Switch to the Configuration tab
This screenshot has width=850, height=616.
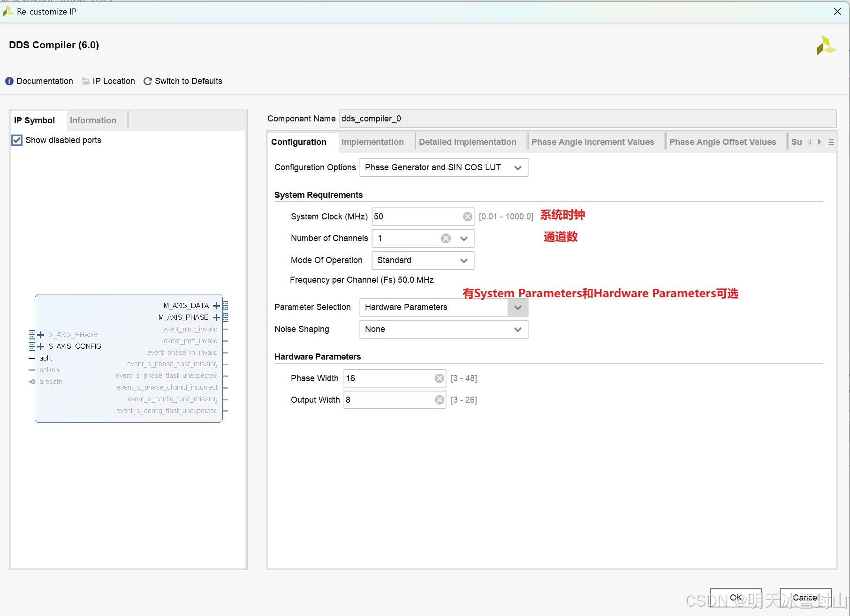[299, 142]
